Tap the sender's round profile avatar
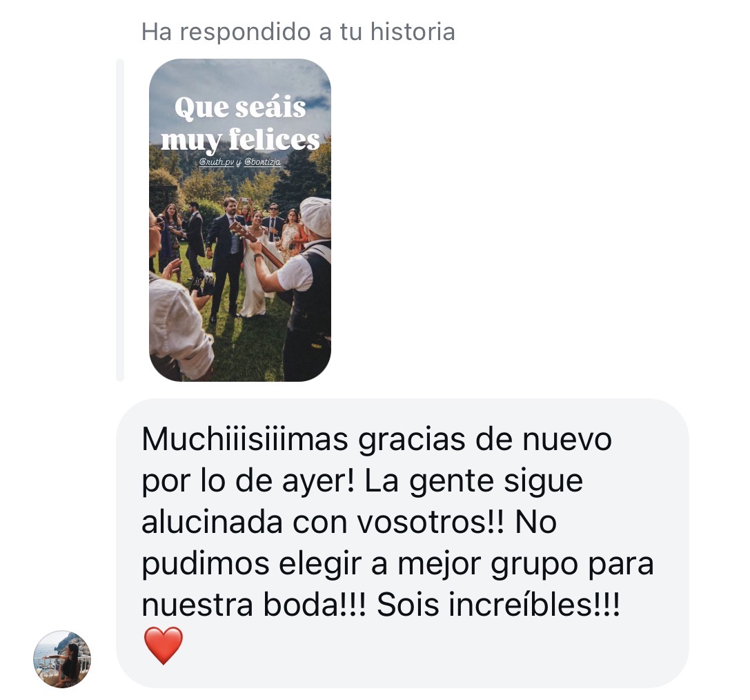The height and width of the screenshot is (700, 750). (x=61, y=659)
